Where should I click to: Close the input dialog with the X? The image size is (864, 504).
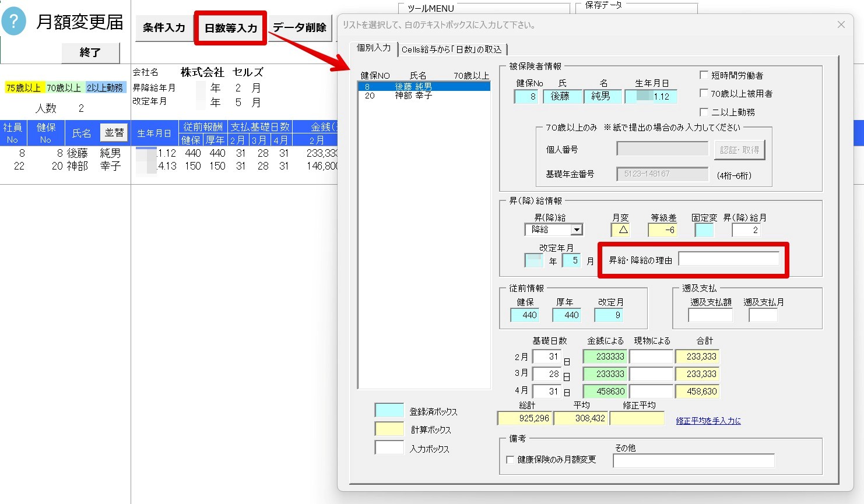point(841,24)
